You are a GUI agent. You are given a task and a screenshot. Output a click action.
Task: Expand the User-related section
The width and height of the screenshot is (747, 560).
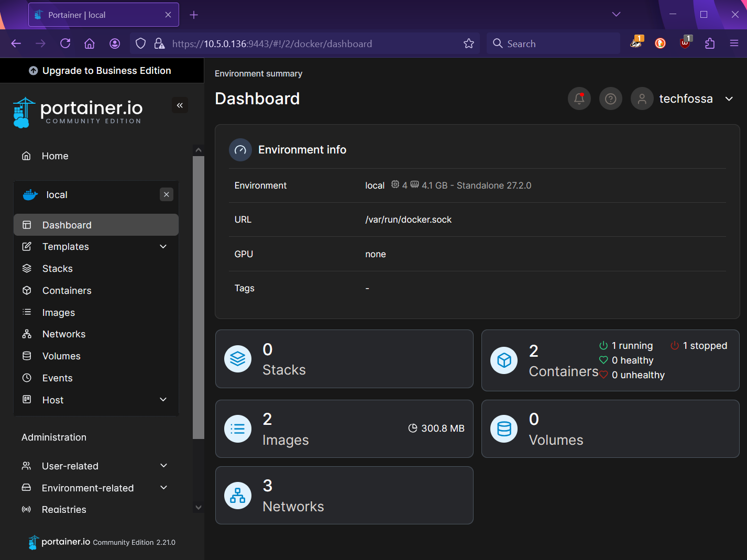[x=163, y=466]
